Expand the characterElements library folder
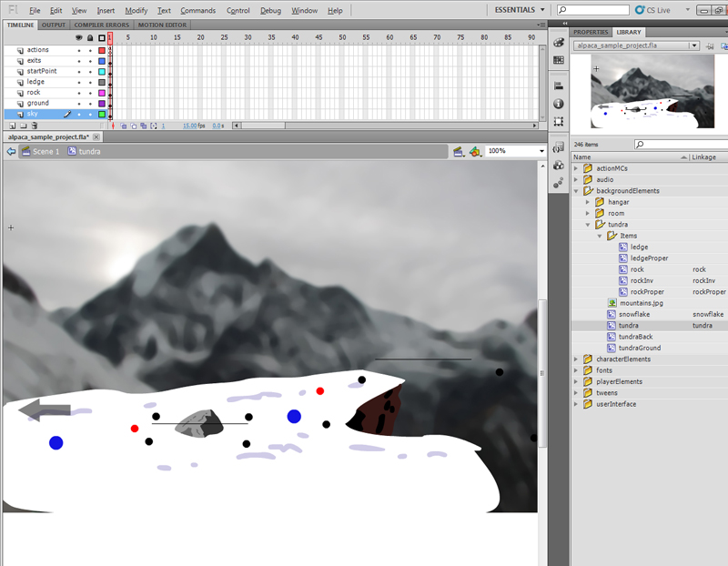Image resolution: width=728 pixels, height=566 pixels. [x=576, y=359]
